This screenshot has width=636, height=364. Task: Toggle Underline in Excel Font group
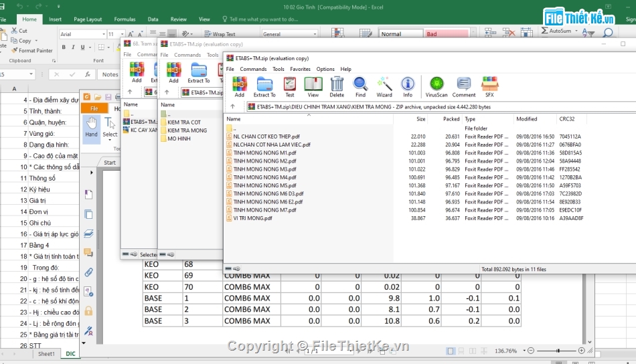83,47
